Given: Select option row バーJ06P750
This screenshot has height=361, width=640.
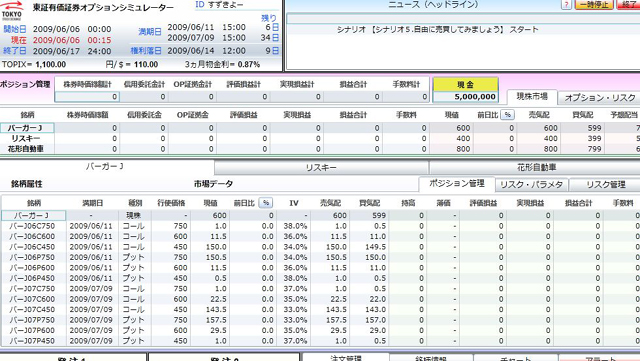Looking at the screenshot, I should tap(320, 257).
